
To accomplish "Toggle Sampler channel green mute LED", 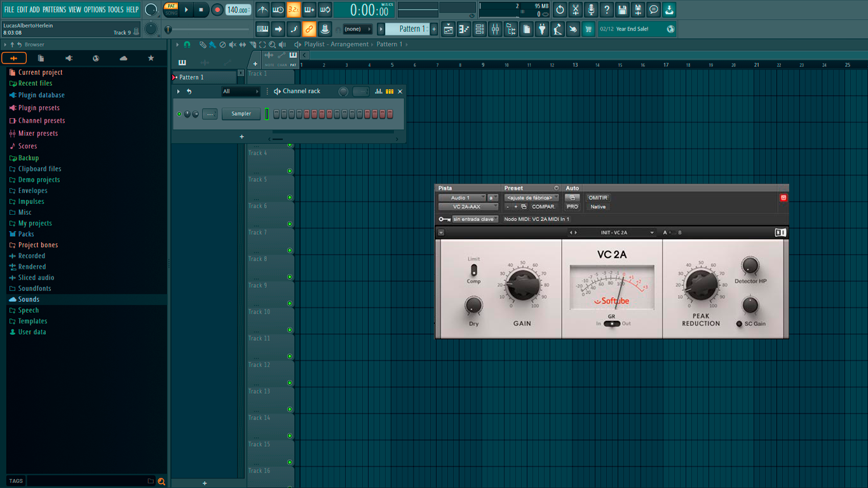I will [x=179, y=114].
